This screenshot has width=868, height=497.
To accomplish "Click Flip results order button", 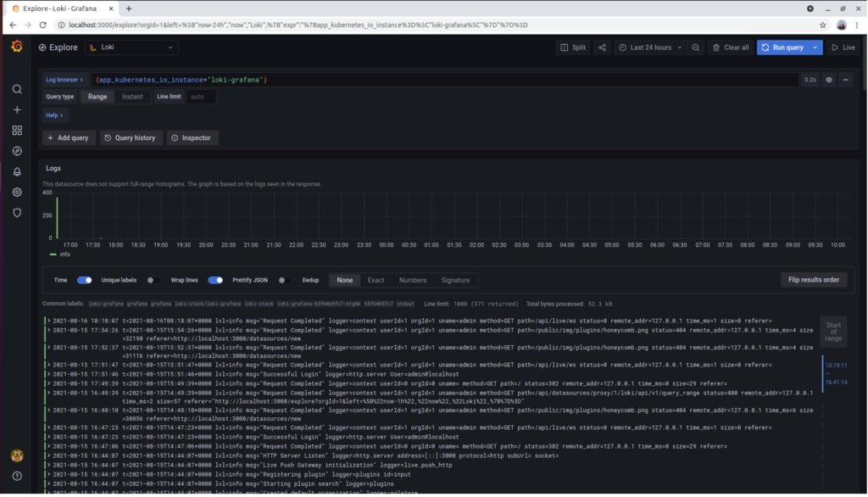I will pos(813,280).
